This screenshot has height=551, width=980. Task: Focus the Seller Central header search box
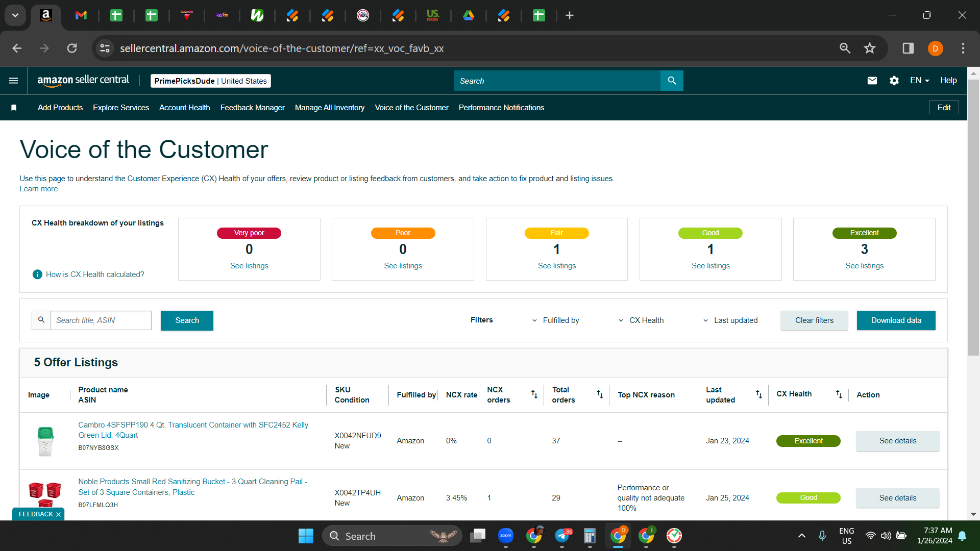point(557,81)
